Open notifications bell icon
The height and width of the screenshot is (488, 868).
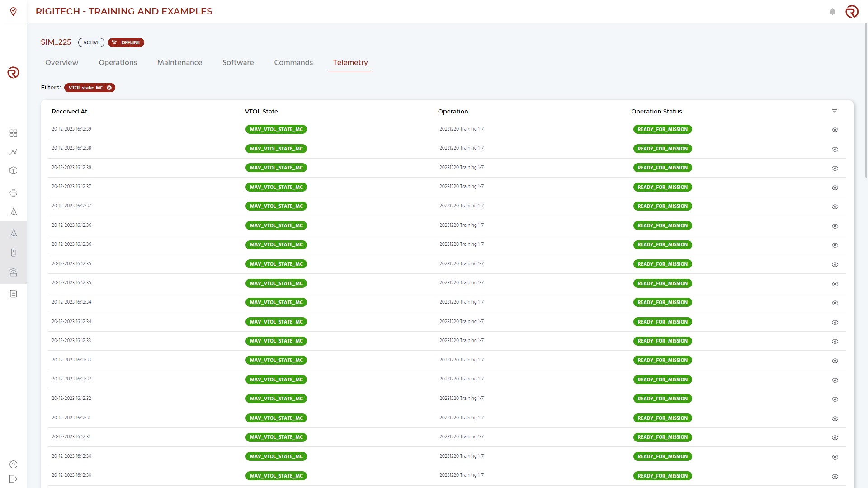click(x=832, y=12)
